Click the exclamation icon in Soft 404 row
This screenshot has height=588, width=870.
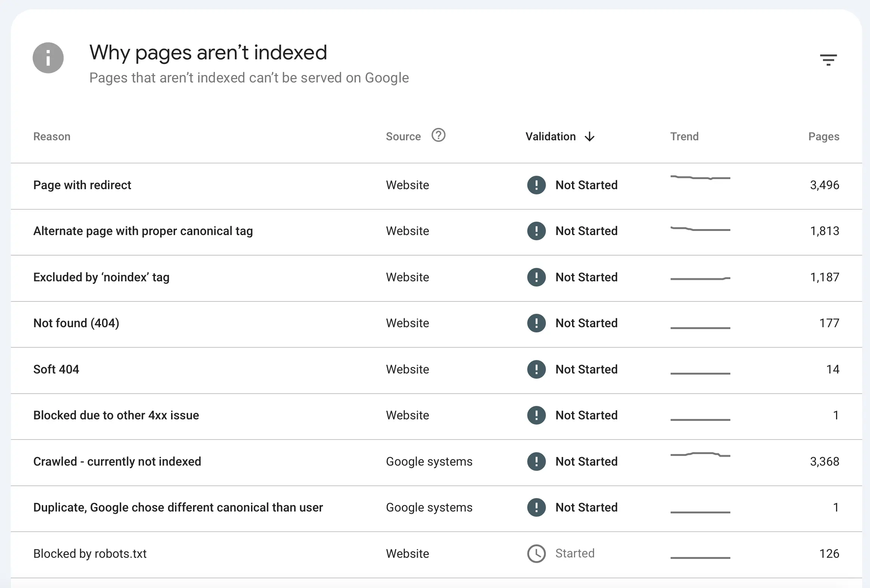pos(536,369)
